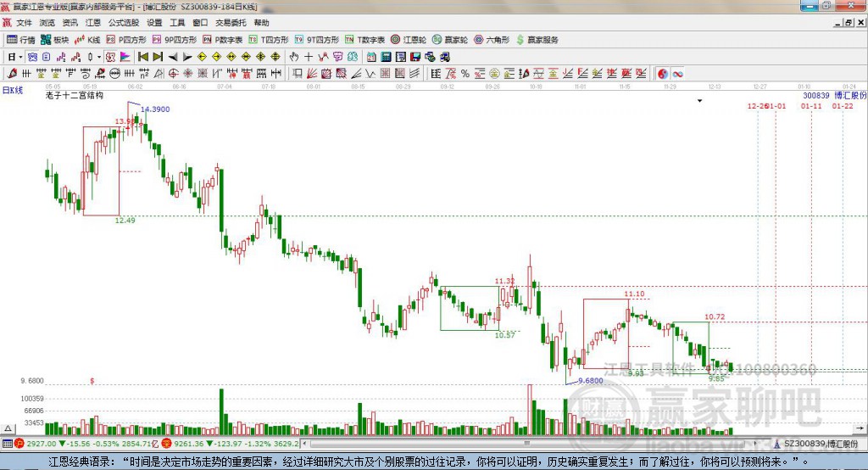
Task: Click the horizontal scrollbar thumb
Action: point(527,444)
